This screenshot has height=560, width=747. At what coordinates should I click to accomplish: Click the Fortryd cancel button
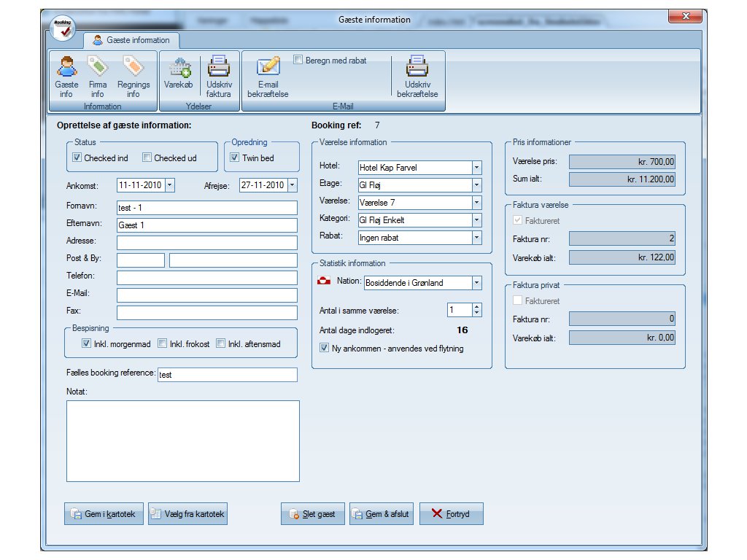[x=452, y=514]
